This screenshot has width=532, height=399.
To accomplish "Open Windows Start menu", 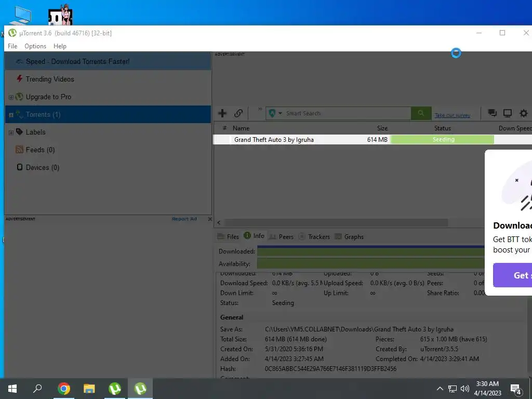I will coord(12,389).
